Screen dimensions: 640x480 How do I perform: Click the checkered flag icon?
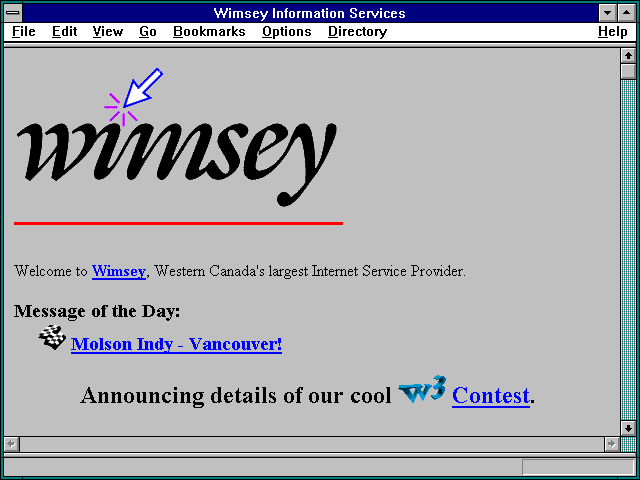pyautogui.click(x=52, y=337)
